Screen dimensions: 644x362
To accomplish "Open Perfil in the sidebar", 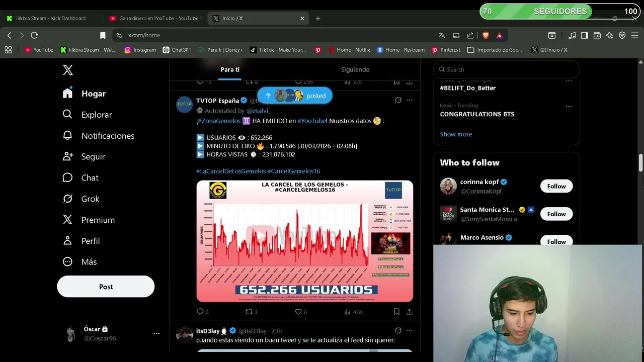I will [81, 241].
